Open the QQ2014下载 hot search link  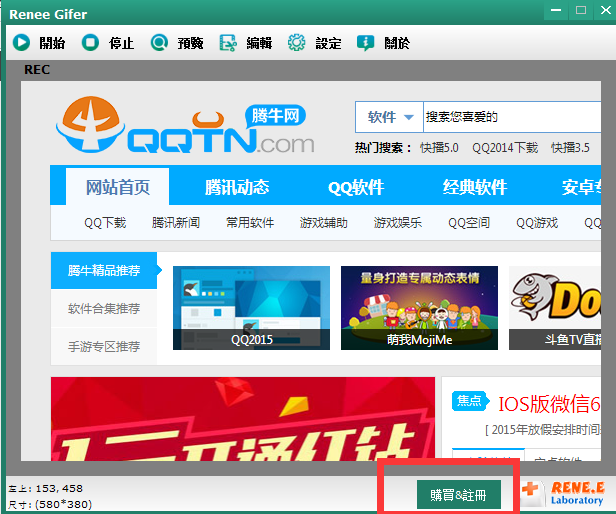505,148
